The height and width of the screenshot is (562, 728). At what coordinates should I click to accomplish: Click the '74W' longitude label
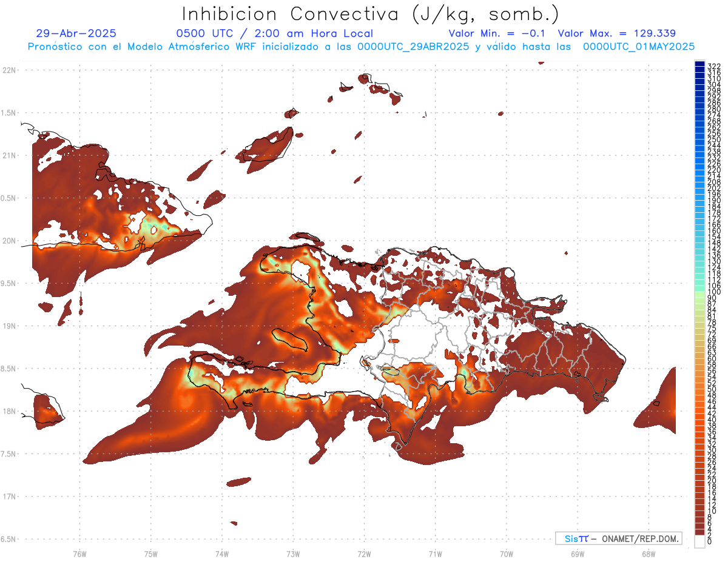(222, 554)
